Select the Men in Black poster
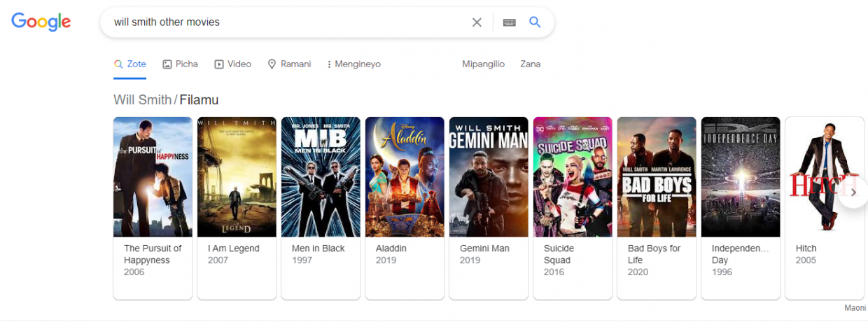This screenshot has height=329, width=868. tap(321, 177)
